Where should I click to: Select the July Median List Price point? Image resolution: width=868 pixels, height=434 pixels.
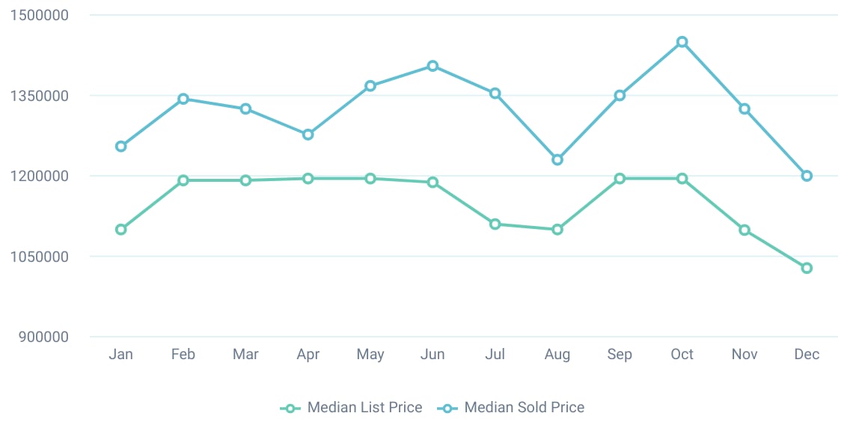click(495, 224)
